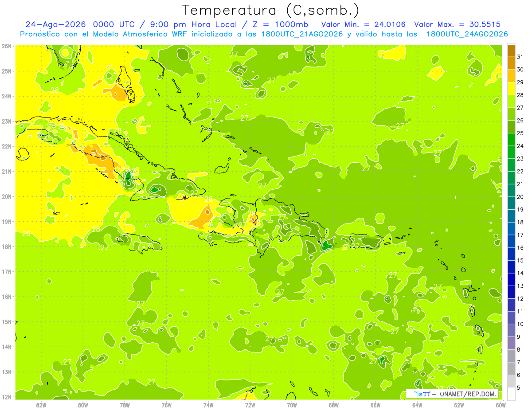Click the latitude axis label "25N"
532x411 pixels.
pyautogui.click(x=6, y=71)
